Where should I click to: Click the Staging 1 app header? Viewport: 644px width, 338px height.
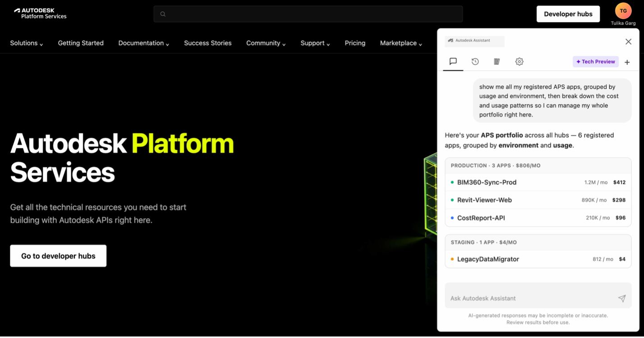coord(538,242)
